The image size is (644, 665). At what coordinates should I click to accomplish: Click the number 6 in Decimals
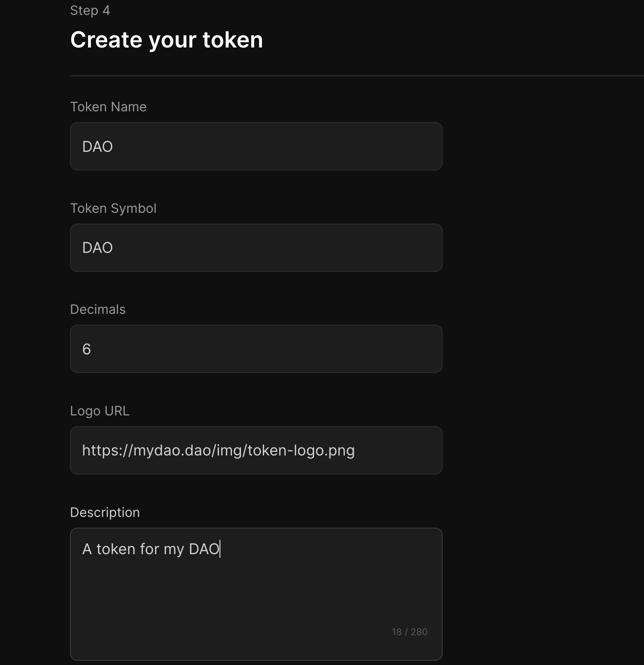[87, 349]
